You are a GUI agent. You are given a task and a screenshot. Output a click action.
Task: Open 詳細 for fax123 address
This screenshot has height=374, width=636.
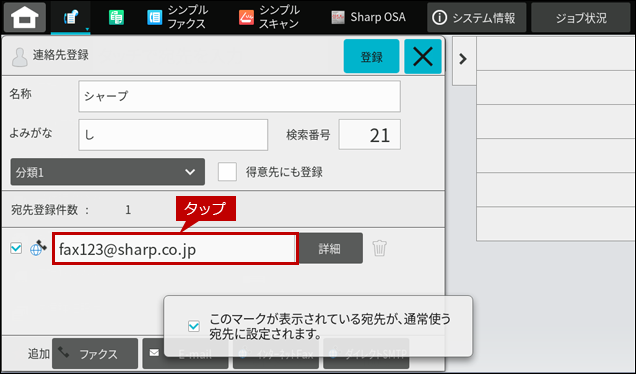click(x=331, y=248)
